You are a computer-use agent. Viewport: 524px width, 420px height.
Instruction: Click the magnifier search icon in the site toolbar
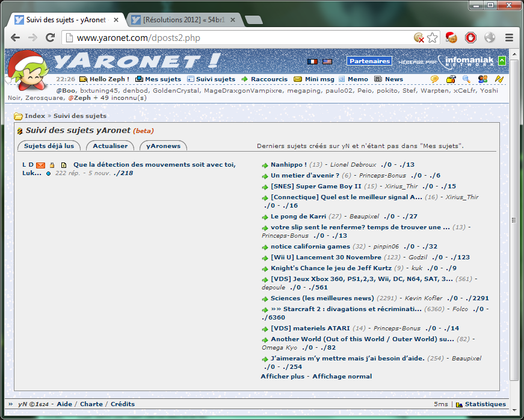466,79
